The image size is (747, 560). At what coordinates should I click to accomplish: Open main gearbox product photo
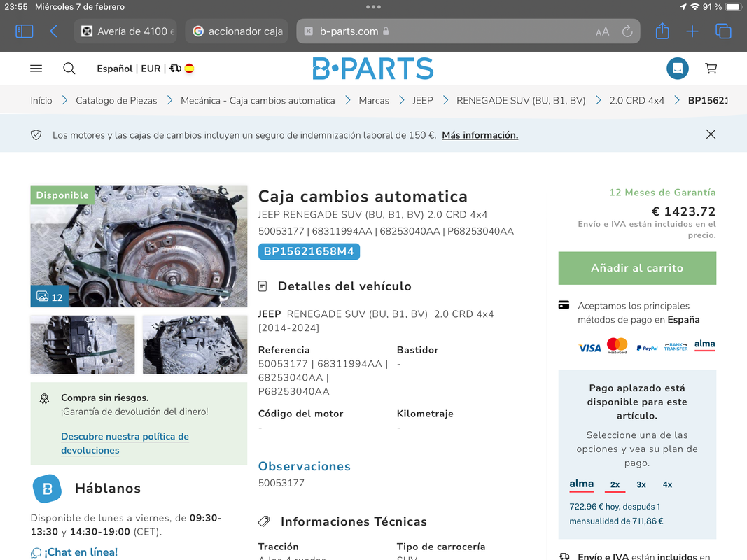tap(139, 246)
